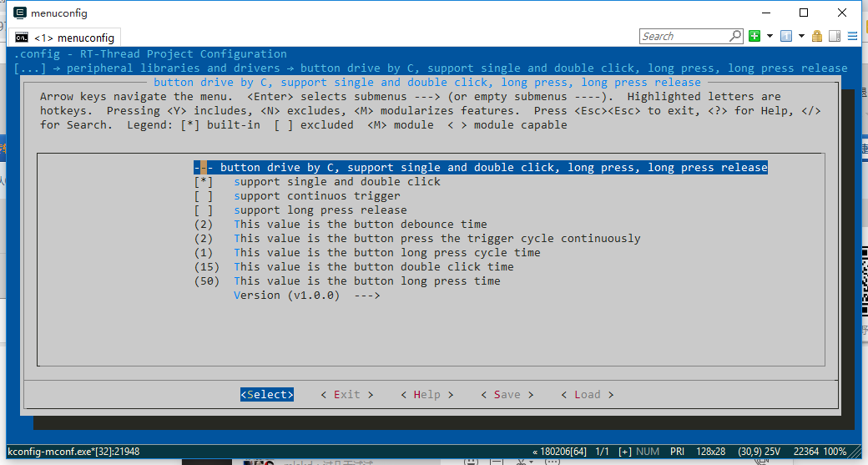Minimize the menuconfig window
This screenshot has width=868, height=465.
pyautogui.click(x=767, y=13)
